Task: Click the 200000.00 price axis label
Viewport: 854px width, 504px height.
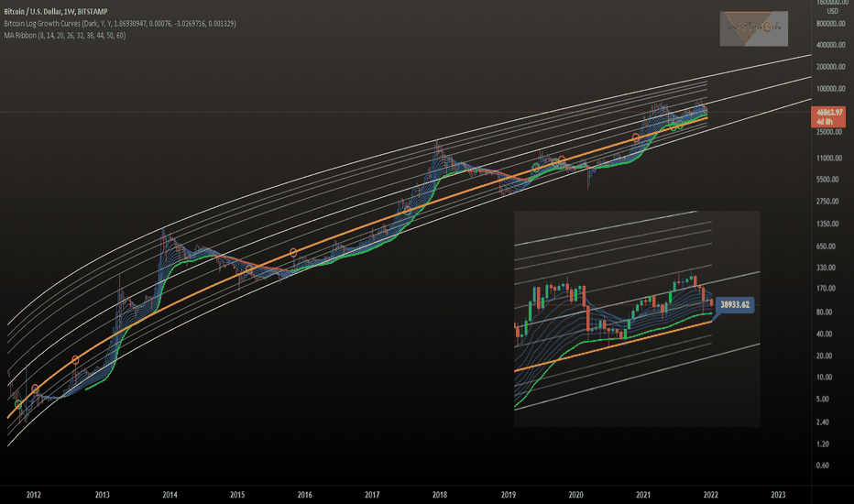Action: [830, 67]
